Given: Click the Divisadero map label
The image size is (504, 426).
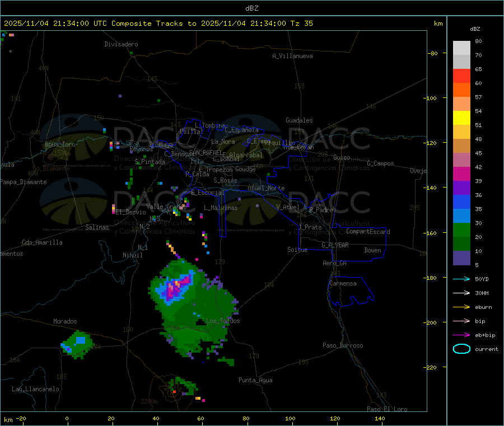Looking at the screenshot, I should pos(121,44).
